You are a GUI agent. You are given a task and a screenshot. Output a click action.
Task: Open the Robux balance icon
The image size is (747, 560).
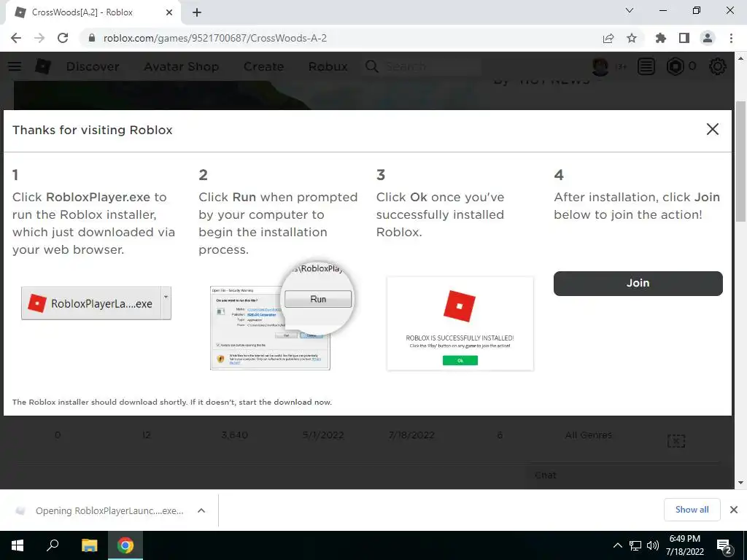tap(675, 66)
